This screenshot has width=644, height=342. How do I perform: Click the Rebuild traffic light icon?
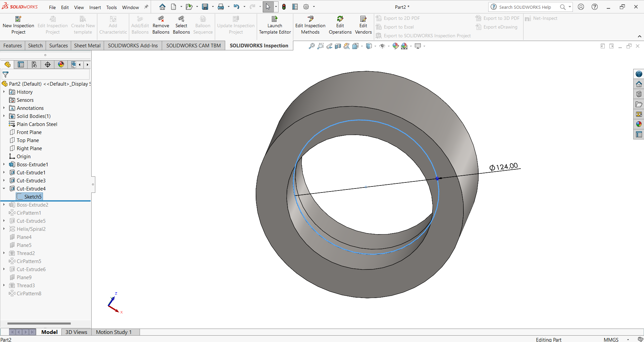[284, 7]
